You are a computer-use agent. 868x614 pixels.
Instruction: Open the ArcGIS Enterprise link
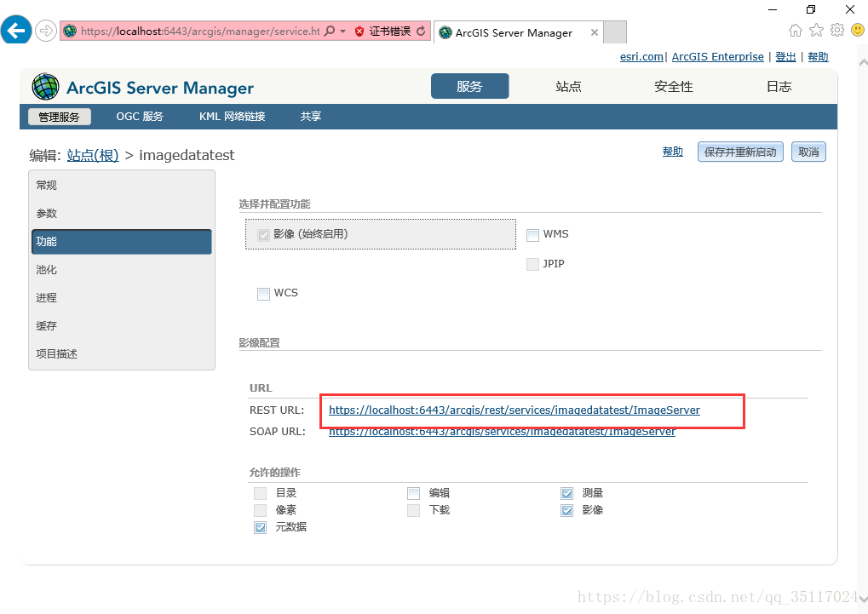717,56
